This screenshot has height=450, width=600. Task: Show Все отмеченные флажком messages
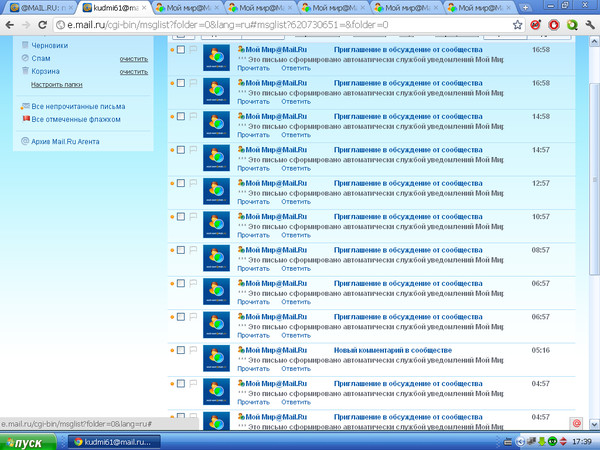tap(76, 119)
